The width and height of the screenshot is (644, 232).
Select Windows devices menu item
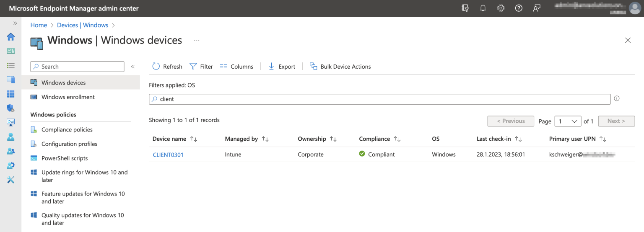point(80,82)
